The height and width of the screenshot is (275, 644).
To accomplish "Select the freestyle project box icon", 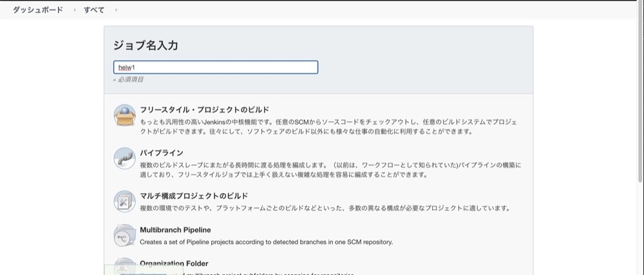I will 124,115.
